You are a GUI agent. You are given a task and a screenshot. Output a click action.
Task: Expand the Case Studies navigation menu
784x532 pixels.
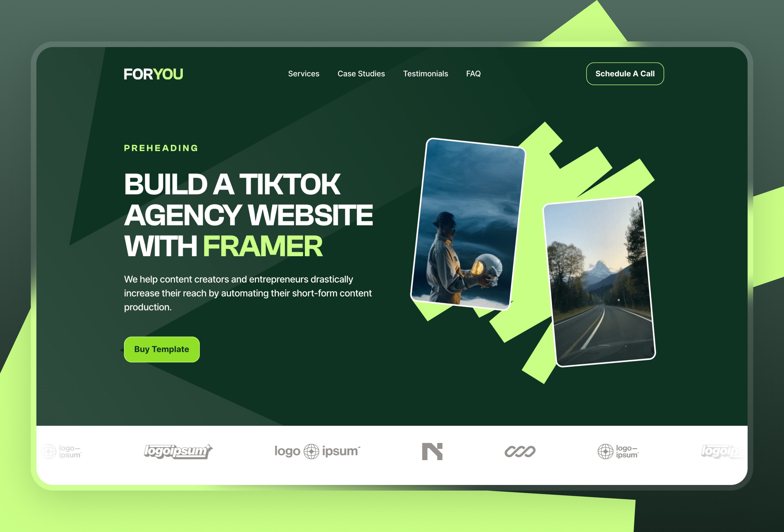(361, 73)
